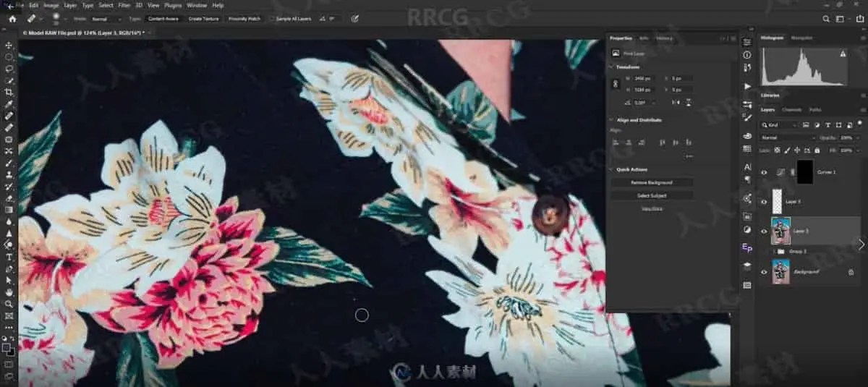Click the Actions play icon in side dock

747,86
